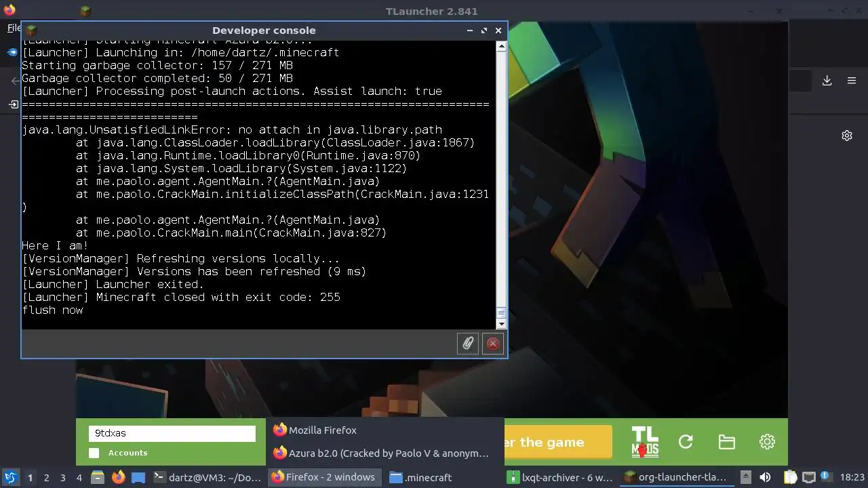868x488 pixels.
Task: Click the sidebar sign-in icon in Firefox
Action: pos(14,104)
